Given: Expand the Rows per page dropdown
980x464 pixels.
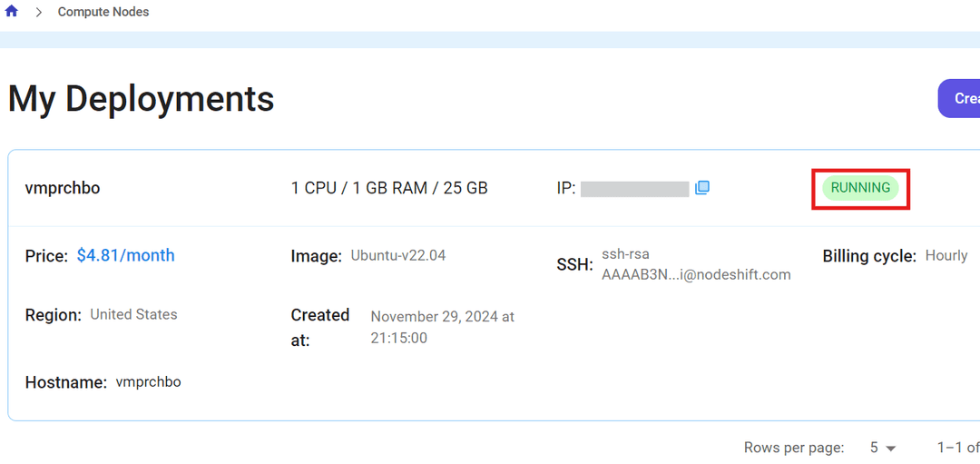Looking at the screenshot, I should pos(883,448).
